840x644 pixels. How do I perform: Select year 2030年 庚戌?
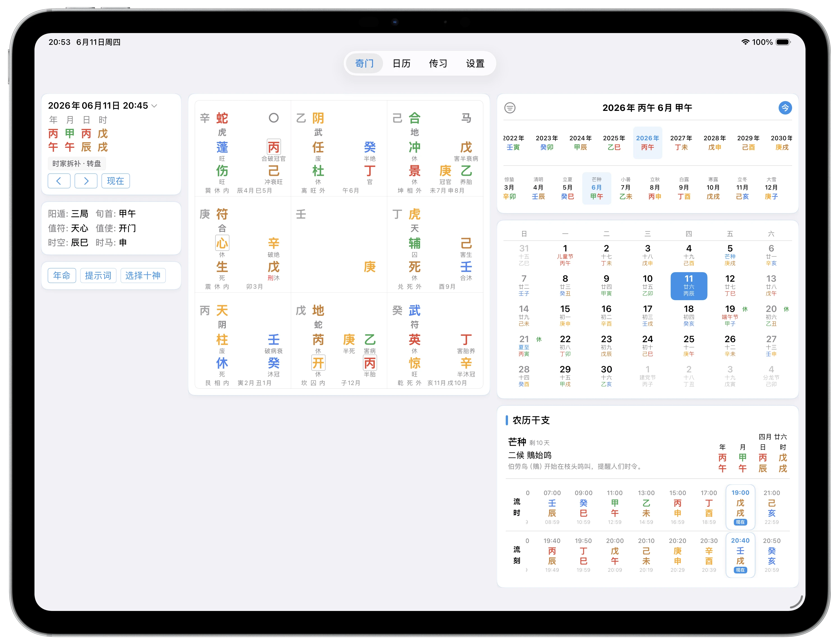click(x=782, y=143)
